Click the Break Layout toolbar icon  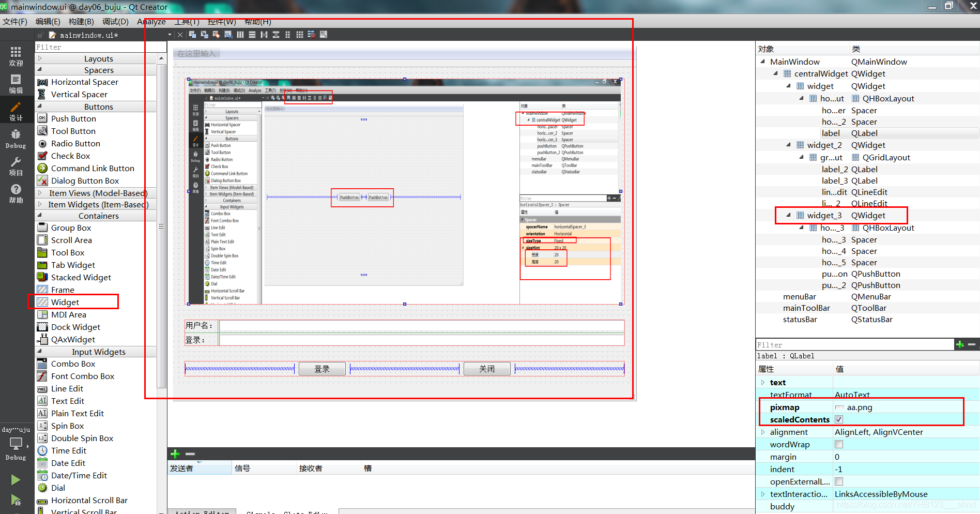311,35
